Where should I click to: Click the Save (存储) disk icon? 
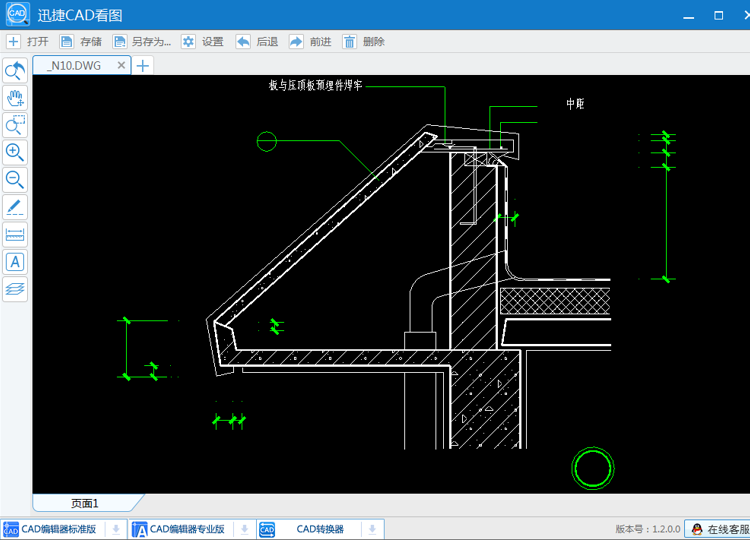pyautogui.click(x=66, y=42)
